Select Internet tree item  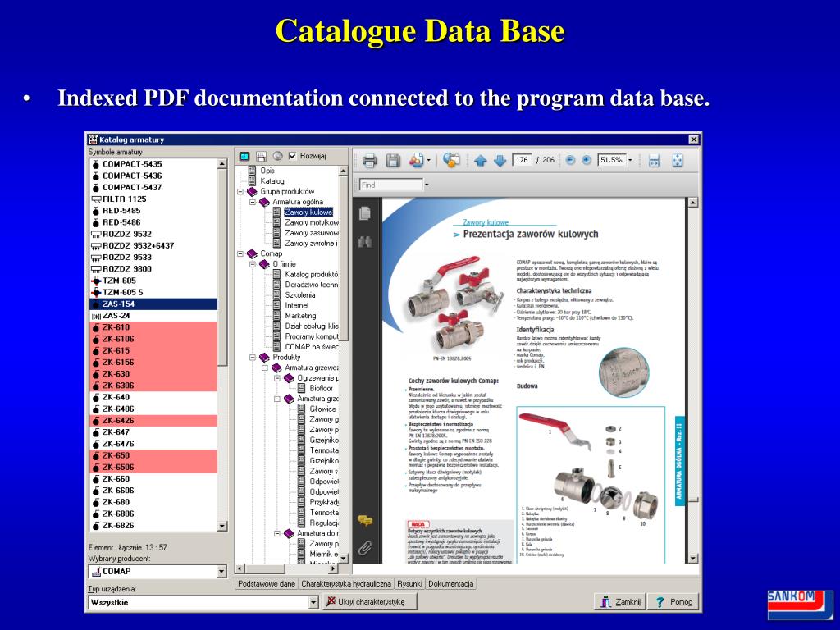click(297, 305)
